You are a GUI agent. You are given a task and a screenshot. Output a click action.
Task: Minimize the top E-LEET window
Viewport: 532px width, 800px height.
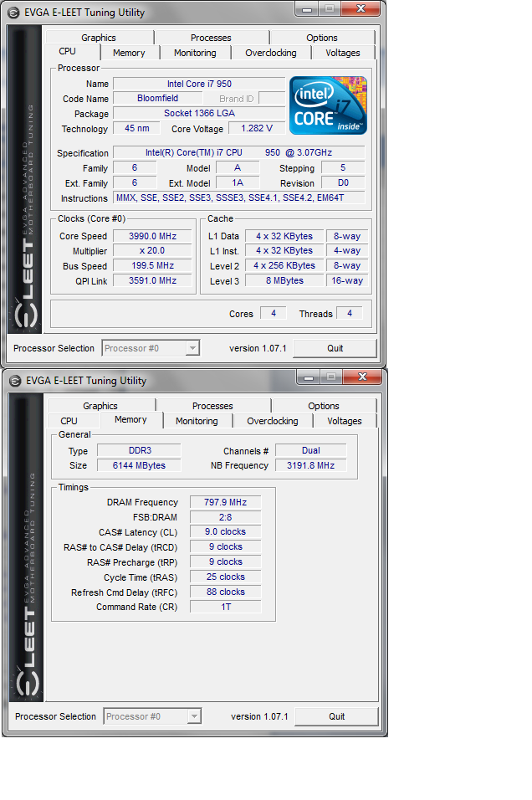(307, 8)
